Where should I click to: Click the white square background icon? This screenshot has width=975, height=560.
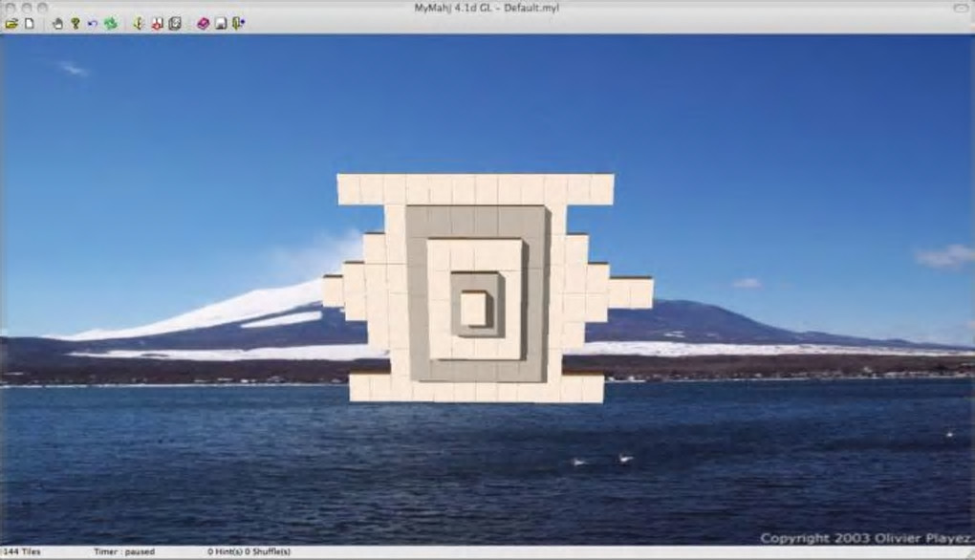[221, 24]
